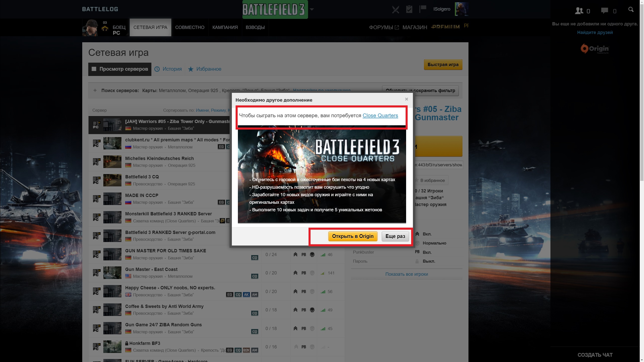Open the Battlefield 3 game dropdown arrow
644x362 pixels.
[x=312, y=9]
